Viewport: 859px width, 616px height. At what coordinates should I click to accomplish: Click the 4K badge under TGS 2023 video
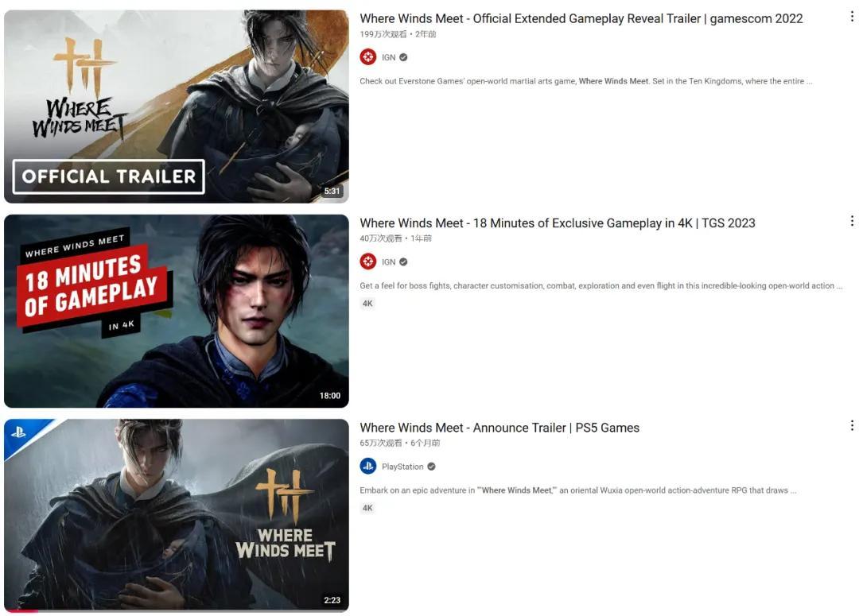coord(367,304)
